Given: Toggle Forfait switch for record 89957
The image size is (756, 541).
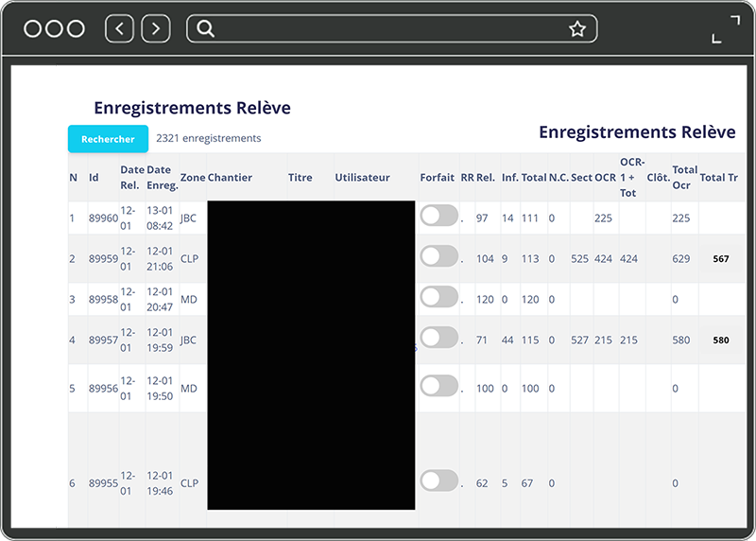Looking at the screenshot, I should [438, 338].
